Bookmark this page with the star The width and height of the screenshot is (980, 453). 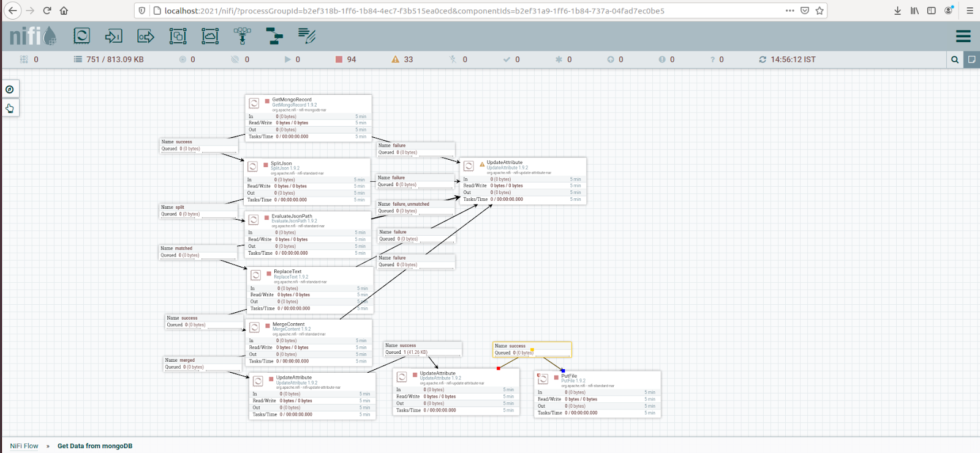820,10
